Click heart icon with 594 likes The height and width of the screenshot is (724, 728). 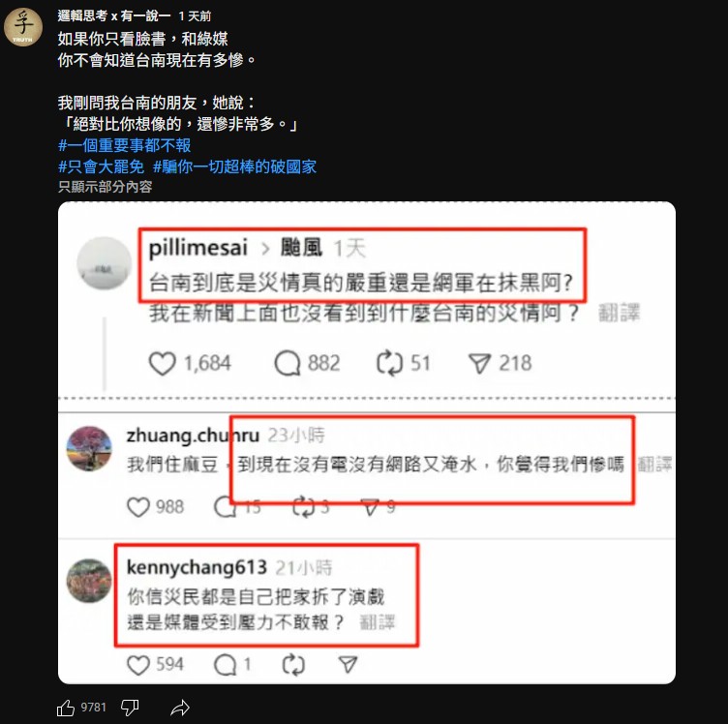(x=138, y=665)
